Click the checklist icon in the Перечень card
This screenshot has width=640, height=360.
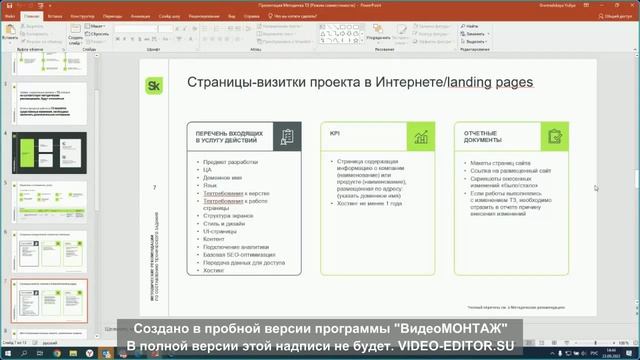pos(287,136)
